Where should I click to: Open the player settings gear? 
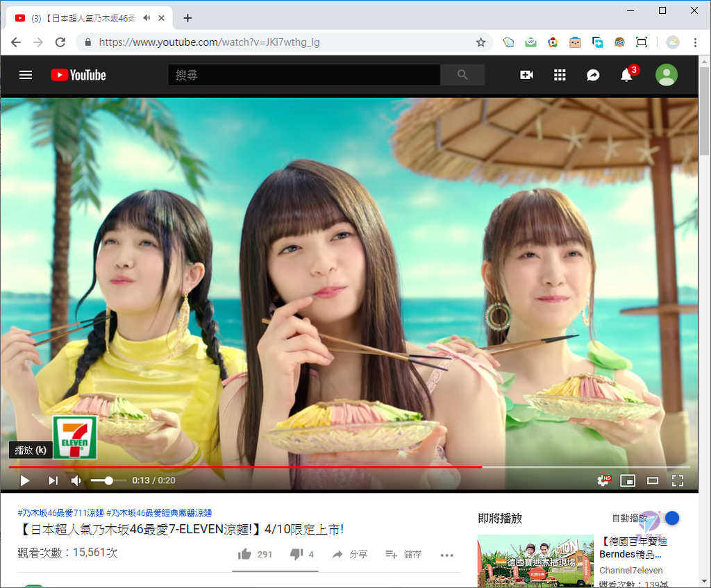tap(603, 480)
